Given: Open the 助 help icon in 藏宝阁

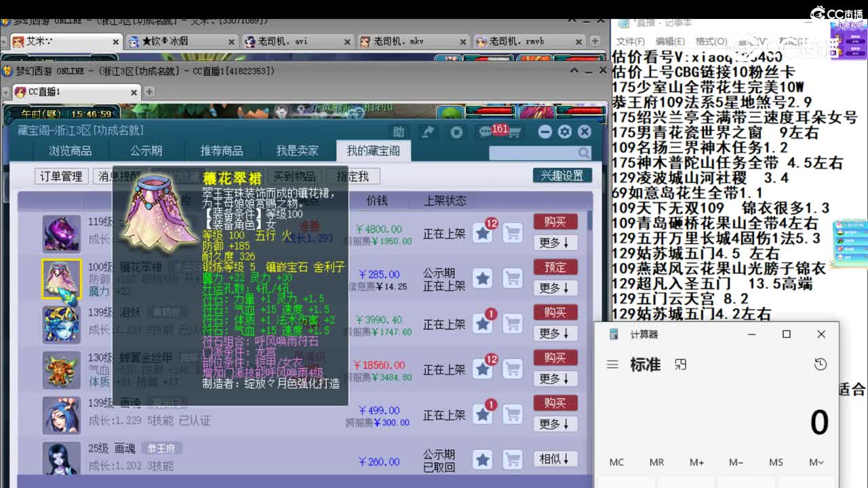Looking at the screenshot, I should pyautogui.click(x=399, y=132).
